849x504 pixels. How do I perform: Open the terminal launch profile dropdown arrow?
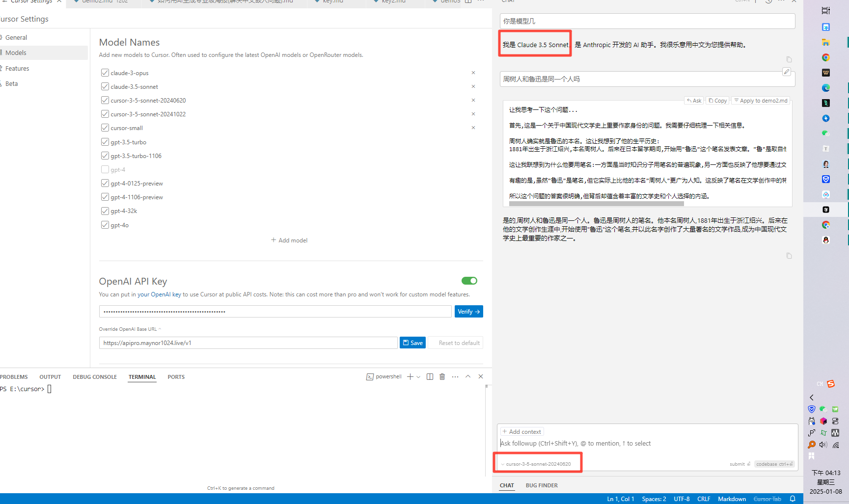click(418, 376)
